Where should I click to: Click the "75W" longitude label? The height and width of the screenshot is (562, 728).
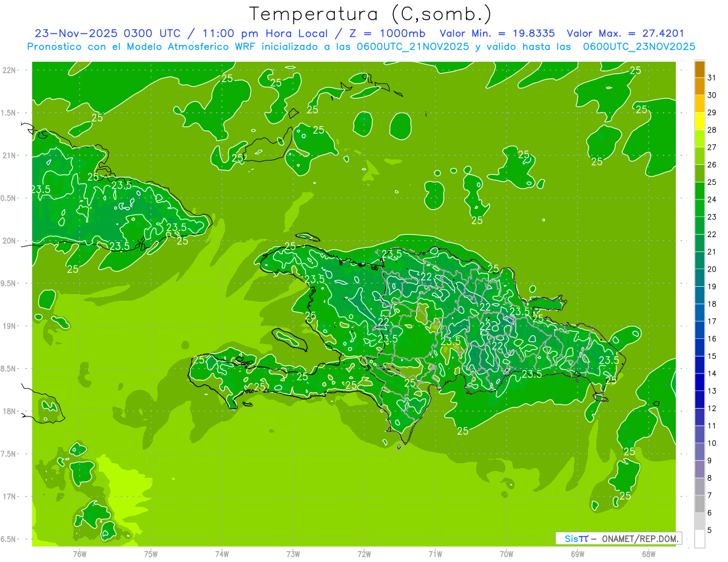(151, 554)
